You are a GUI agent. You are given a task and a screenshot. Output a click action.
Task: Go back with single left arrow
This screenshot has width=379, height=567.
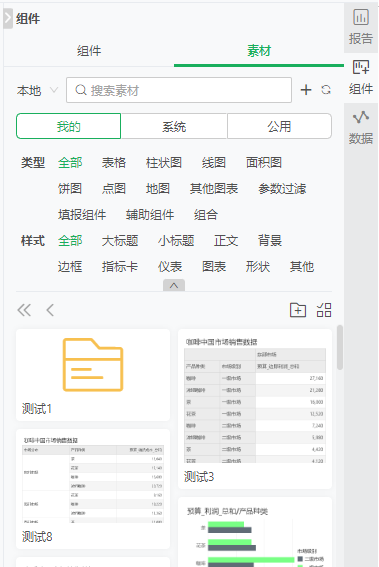[50, 310]
